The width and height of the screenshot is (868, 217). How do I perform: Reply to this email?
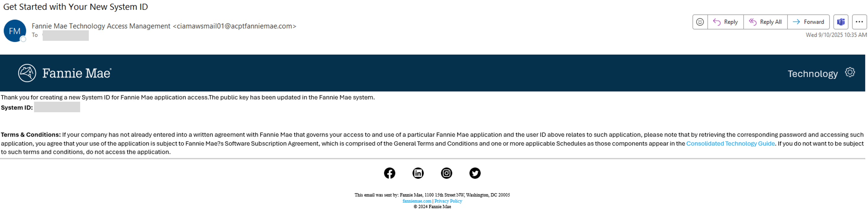point(725,22)
